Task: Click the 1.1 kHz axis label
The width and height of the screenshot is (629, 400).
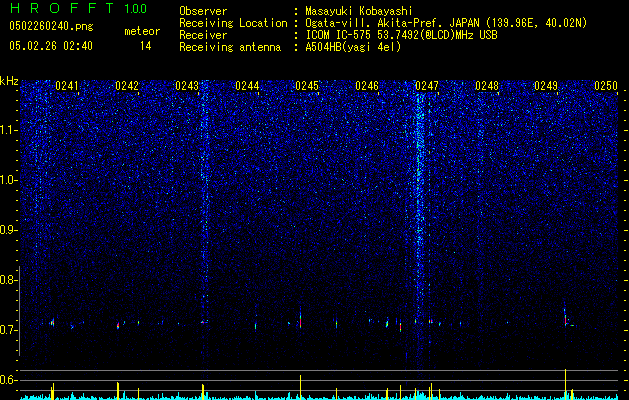Action: click(x=9, y=130)
